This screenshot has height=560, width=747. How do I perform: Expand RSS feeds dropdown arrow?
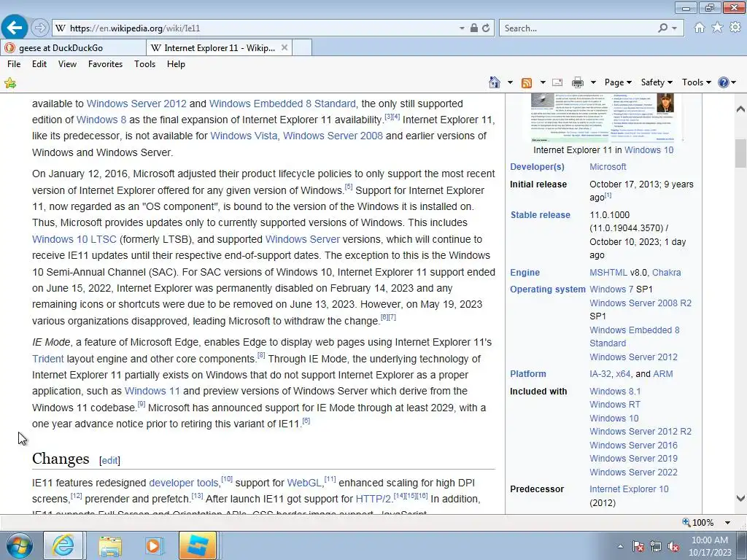[543, 82]
